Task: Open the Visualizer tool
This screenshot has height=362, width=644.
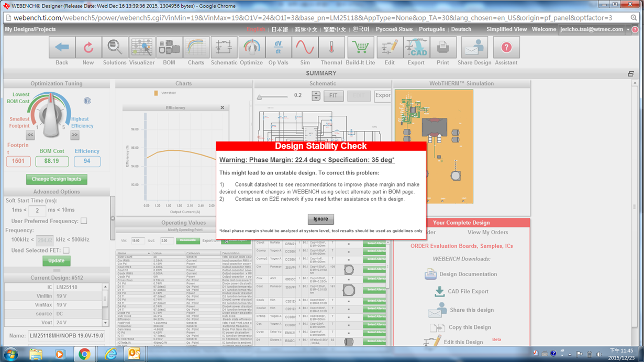Action: click(142, 48)
